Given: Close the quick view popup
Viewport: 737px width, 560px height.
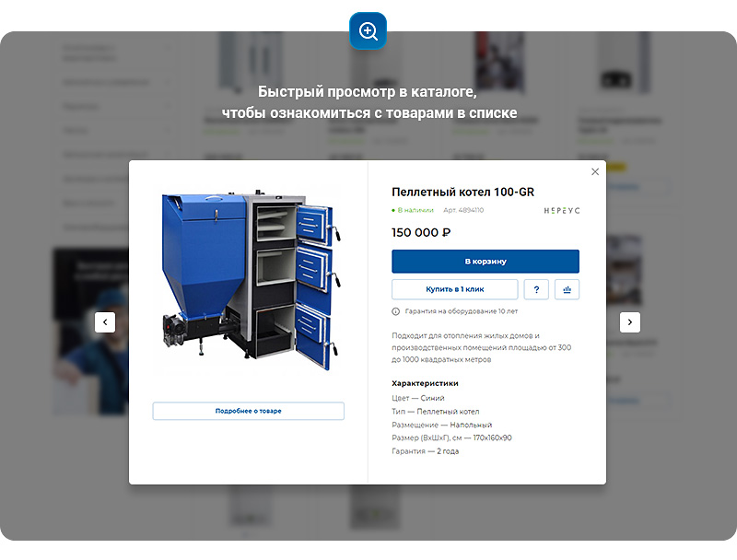Looking at the screenshot, I should pos(595,171).
